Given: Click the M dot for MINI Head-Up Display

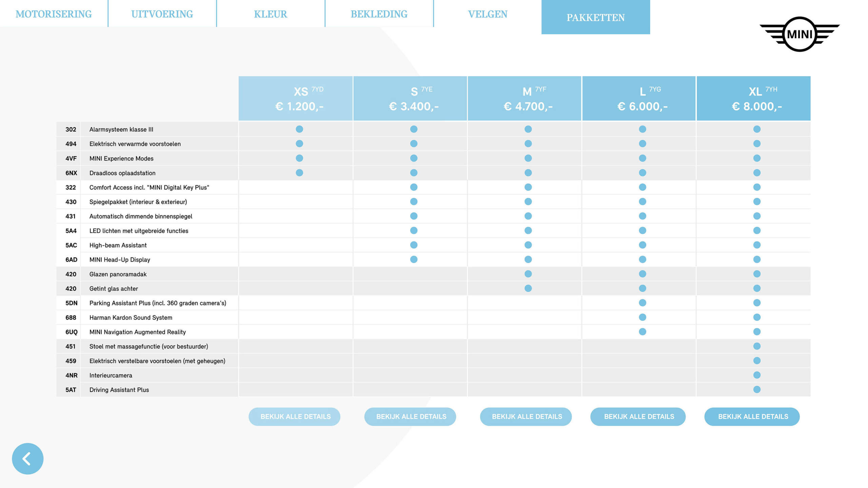Looking at the screenshot, I should tap(528, 259).
